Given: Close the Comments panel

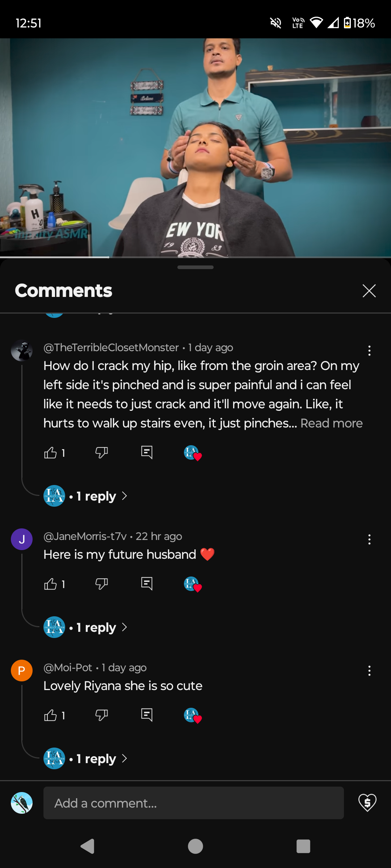Looking at the screenshot, I should [x=369, y=291].
